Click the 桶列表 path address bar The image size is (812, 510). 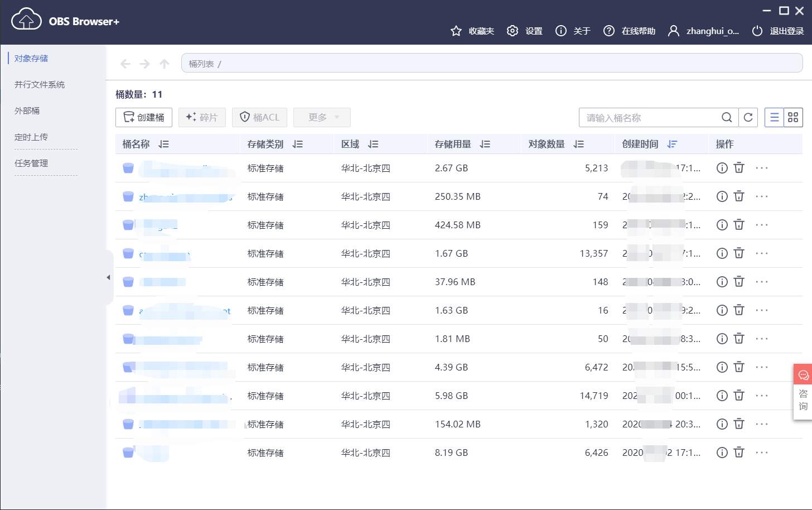point(492,63)
